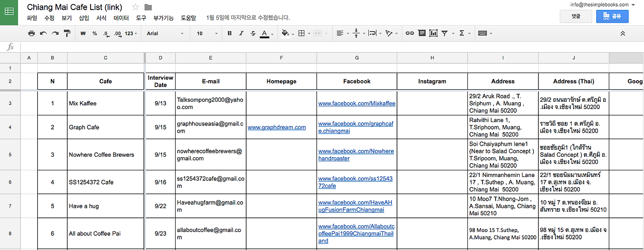
Task: Open the 수정 (Edit) menu
Action: coord(49,18)
